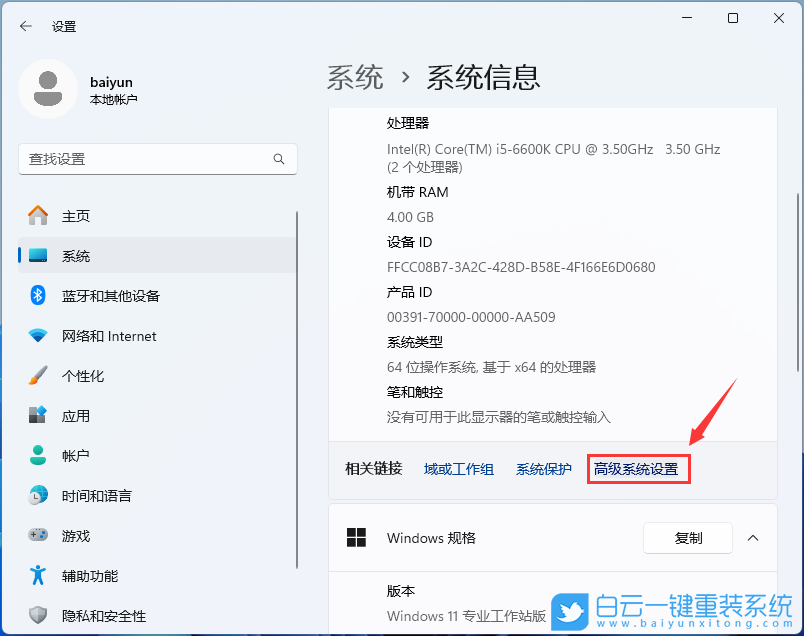Select the 帐户 sidebar icon
The width and height of the screenshot is (804, 636).
pos(38,455)
